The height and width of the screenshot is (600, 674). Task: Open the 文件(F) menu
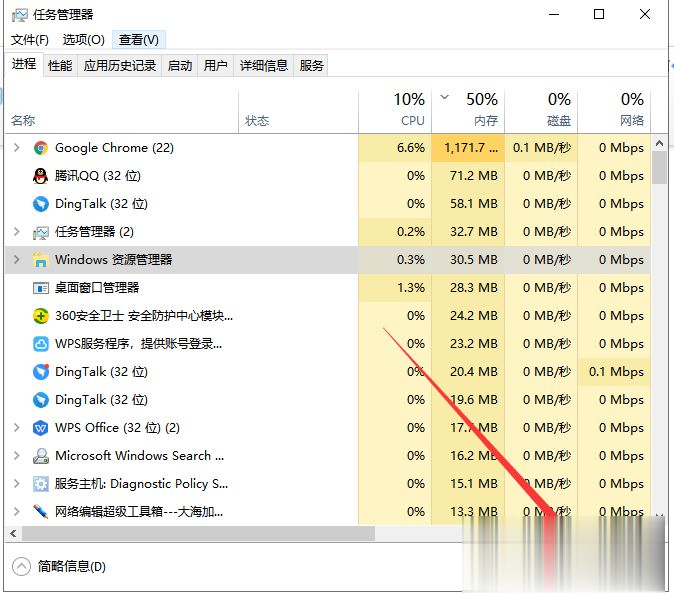coord(30,40)
